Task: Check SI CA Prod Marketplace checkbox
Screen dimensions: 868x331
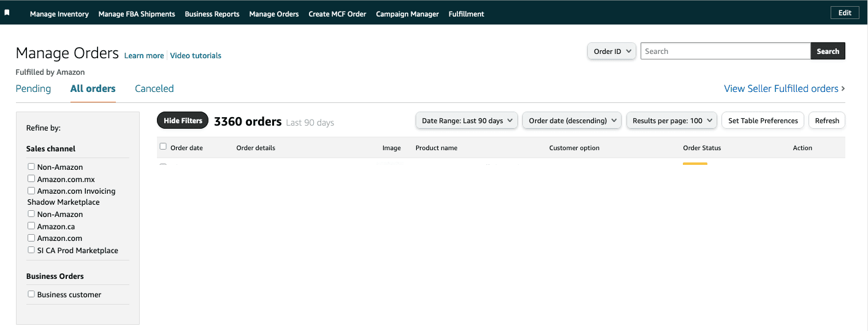Action: click(31, 250)
